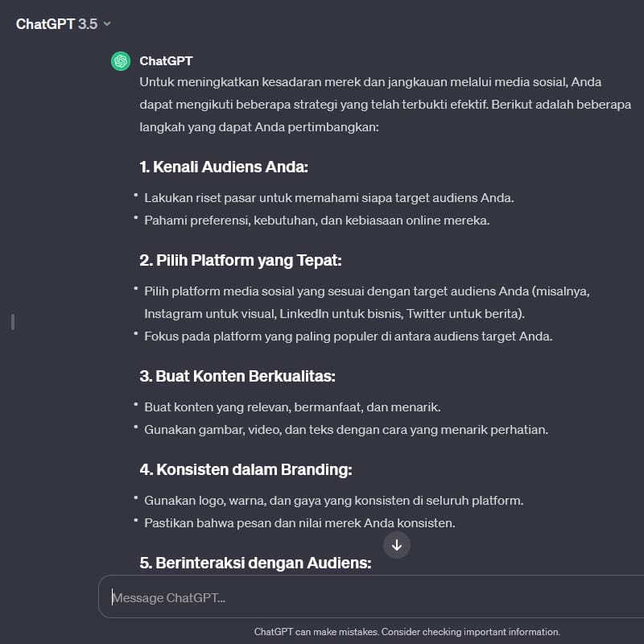Click the heading "1. Kenali Audiens Anda:"
Image resolution: width=644 pixels, height=644 pixels.
click(224, 167)
